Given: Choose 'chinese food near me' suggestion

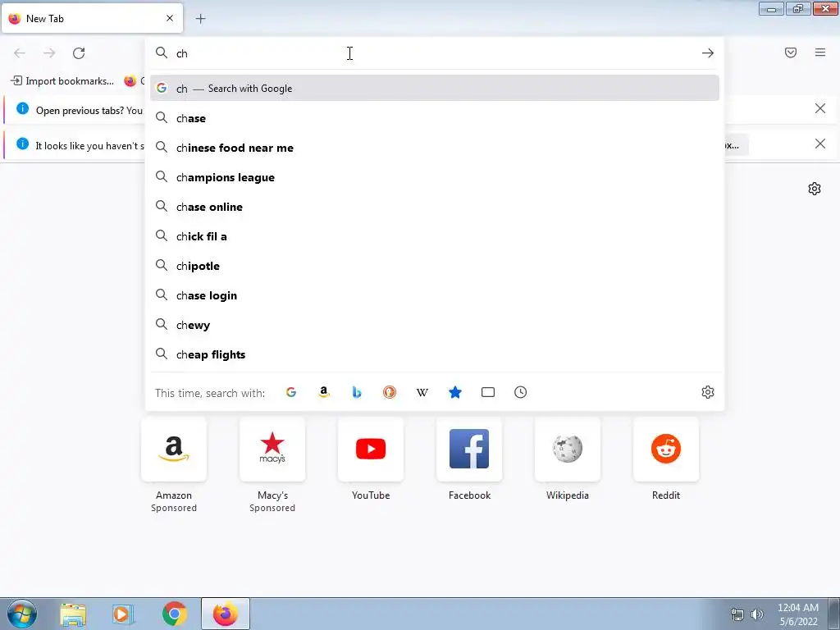Looking at the screenshot, I should (435, 148).
